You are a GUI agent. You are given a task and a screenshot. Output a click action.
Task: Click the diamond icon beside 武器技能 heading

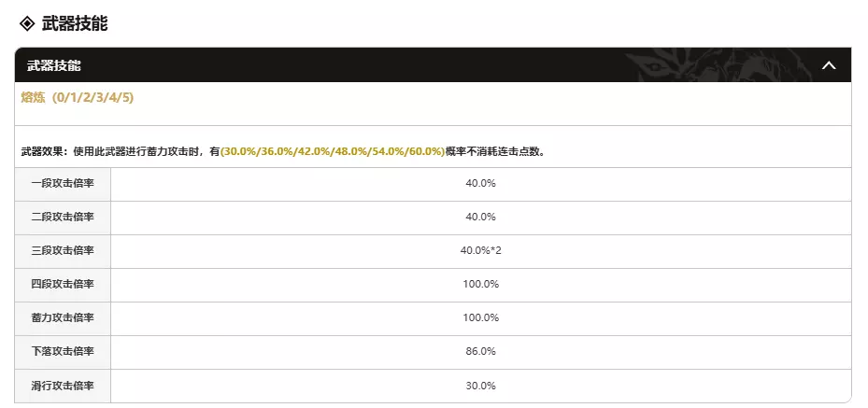[x=27, y=23]
